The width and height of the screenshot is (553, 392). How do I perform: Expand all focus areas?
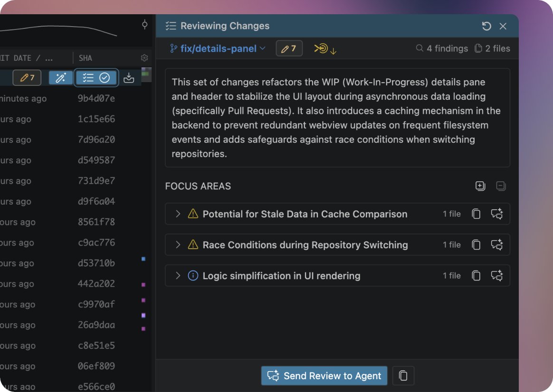(480, 186)
